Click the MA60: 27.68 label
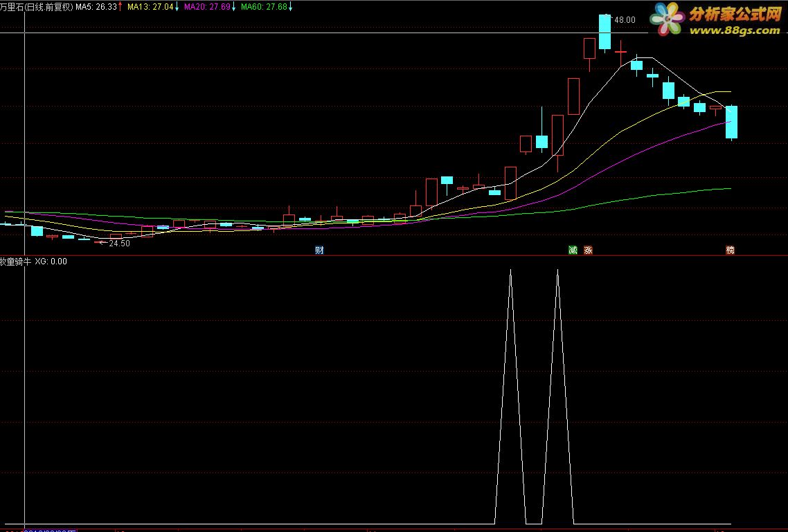Viewport: 788px width, 532px height. [264, 7]
